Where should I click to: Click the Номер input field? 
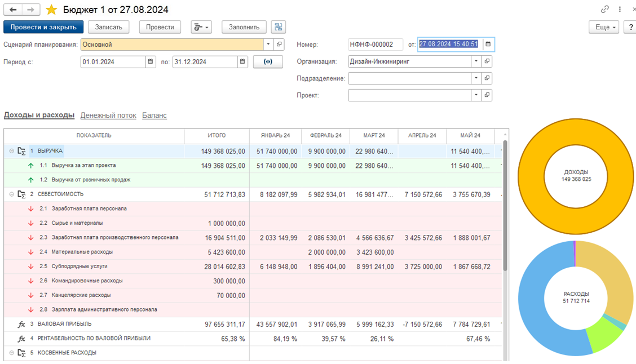pyautogui.click(x=375, y=45)
